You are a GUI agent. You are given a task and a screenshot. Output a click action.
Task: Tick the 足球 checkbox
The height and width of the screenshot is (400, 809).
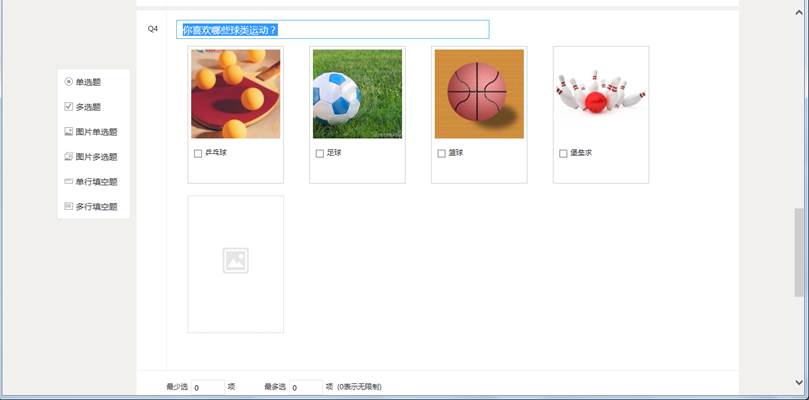pyautogui.click(x=319, y=153)
